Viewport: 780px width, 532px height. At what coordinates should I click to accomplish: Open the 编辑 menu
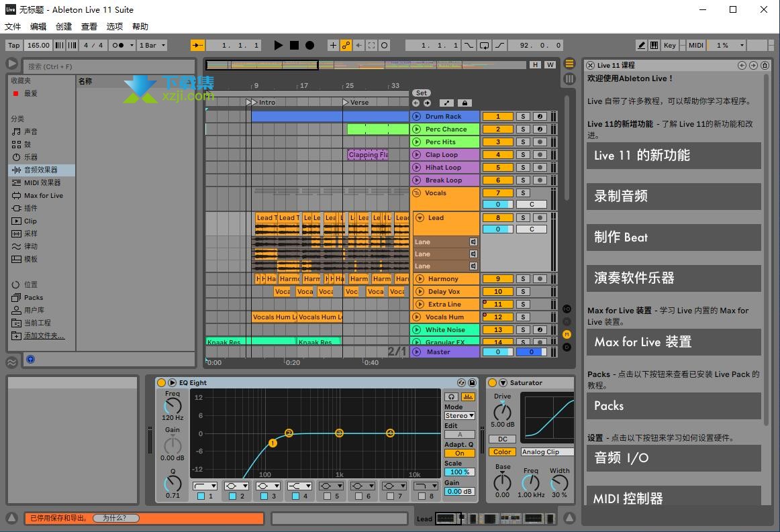pyautogui.click(x=38, y=26)
